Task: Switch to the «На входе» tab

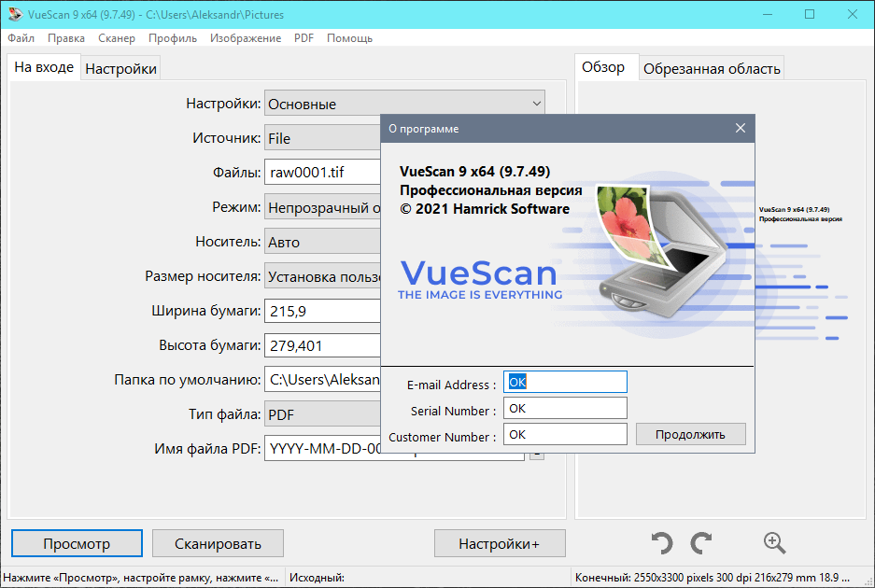Action: pyautogui.click(x=44, y=67)
